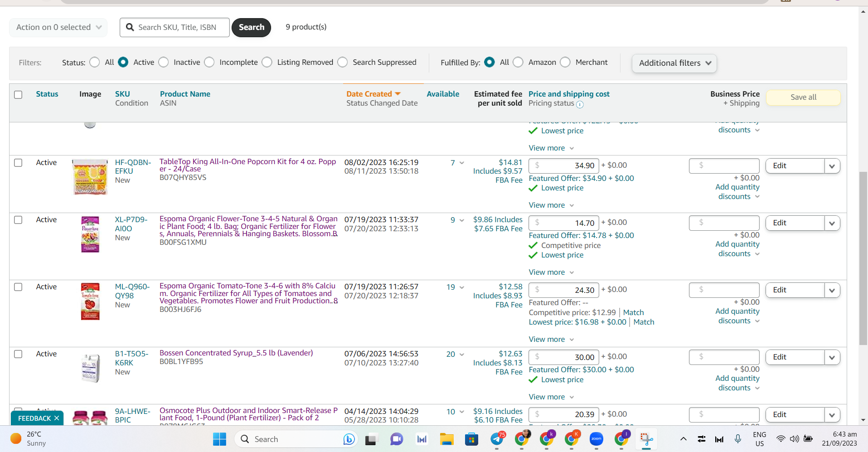Click the Business Price field for Flower-Tone
Image resolution: width=868 pixels, height=452 pixels.
(x=724, y=223)
